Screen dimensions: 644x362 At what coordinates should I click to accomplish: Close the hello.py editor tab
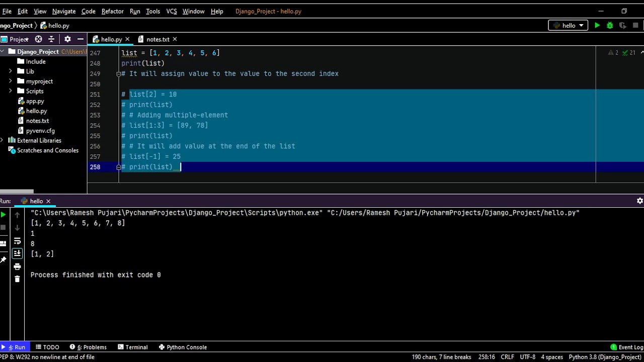point(127,39)
